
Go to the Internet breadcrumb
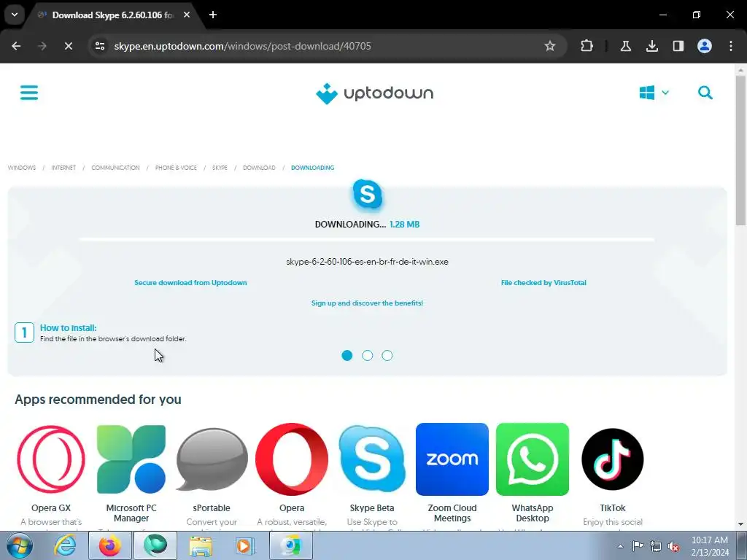63,168
